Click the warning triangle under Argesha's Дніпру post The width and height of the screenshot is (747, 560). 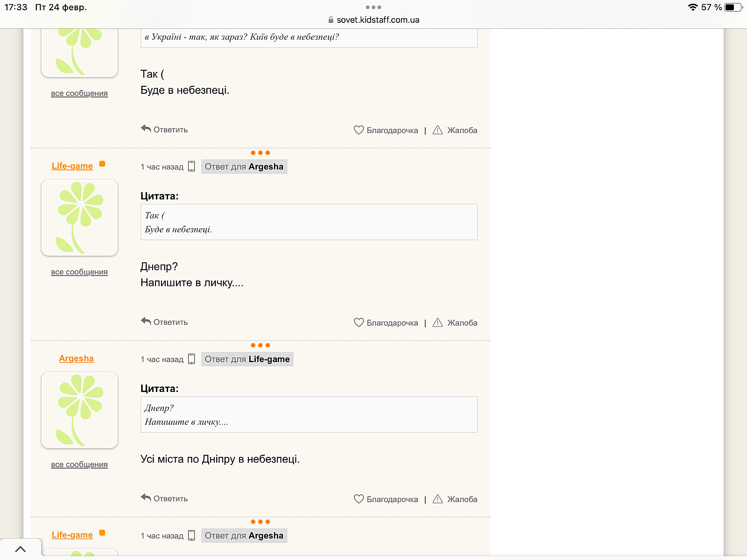coord(437,499)
